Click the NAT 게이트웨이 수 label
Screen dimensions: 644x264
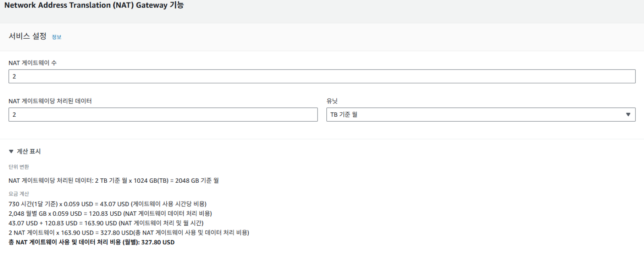click(x=33, y=63)
